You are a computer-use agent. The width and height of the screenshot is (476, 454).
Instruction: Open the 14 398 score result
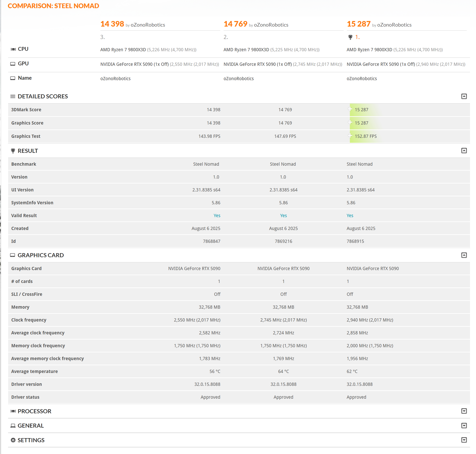click(x=112, y=24)
